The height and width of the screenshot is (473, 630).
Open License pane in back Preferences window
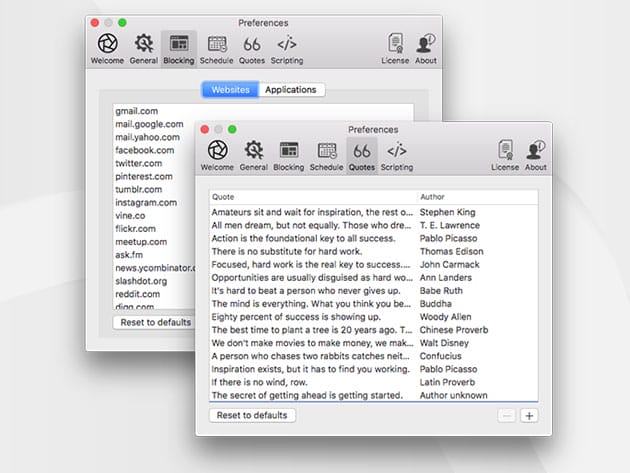395,49
